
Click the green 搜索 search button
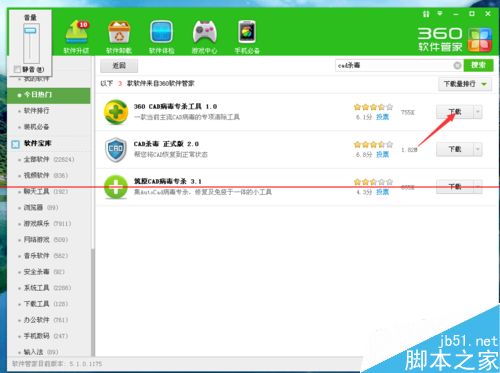(x=478, y=65)
